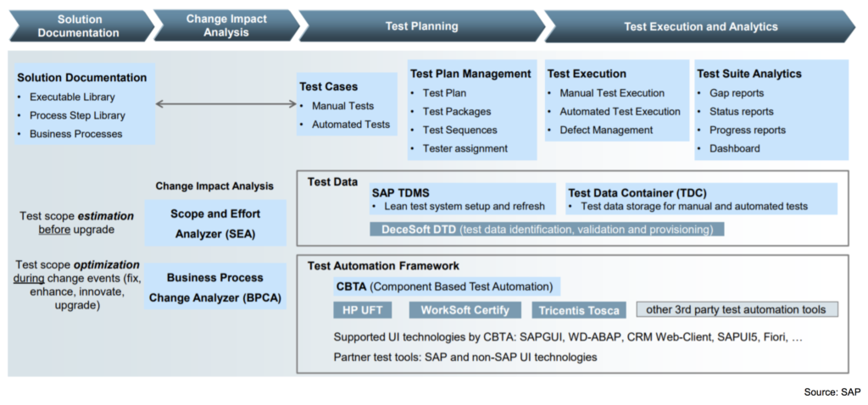This screenshot has width=868, height=405.
Task: Select Tester assignment in Test Plan Management
Action: pyautogui.click(x=465, y=148)
